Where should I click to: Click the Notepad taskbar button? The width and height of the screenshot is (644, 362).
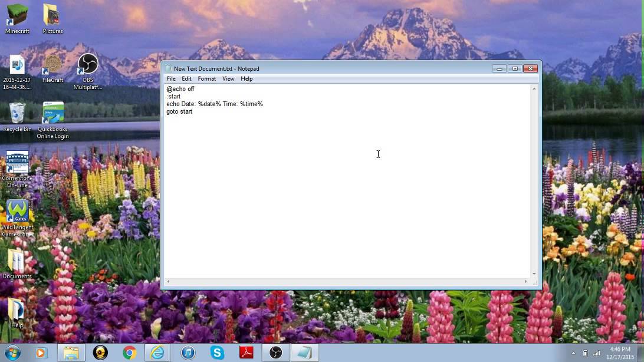pyautogui.click(x=305, y=353)
